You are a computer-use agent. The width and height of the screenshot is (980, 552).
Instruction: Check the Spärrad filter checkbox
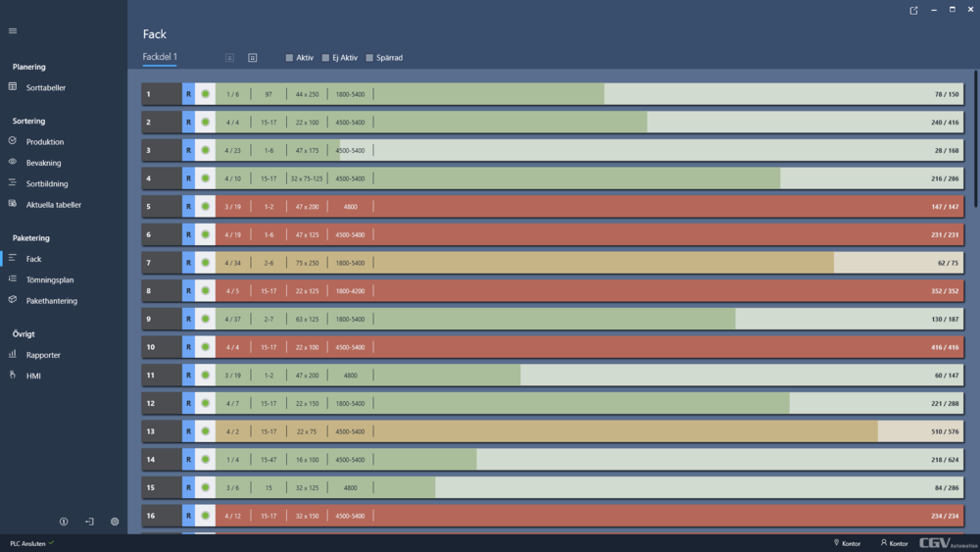(x=369, y=58)
